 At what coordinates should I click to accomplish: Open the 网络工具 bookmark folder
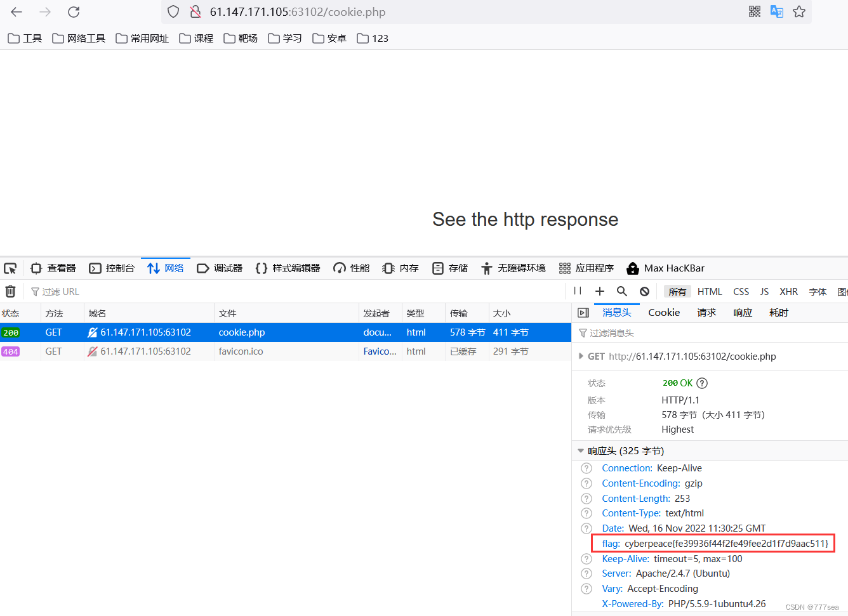coord(79,39)
